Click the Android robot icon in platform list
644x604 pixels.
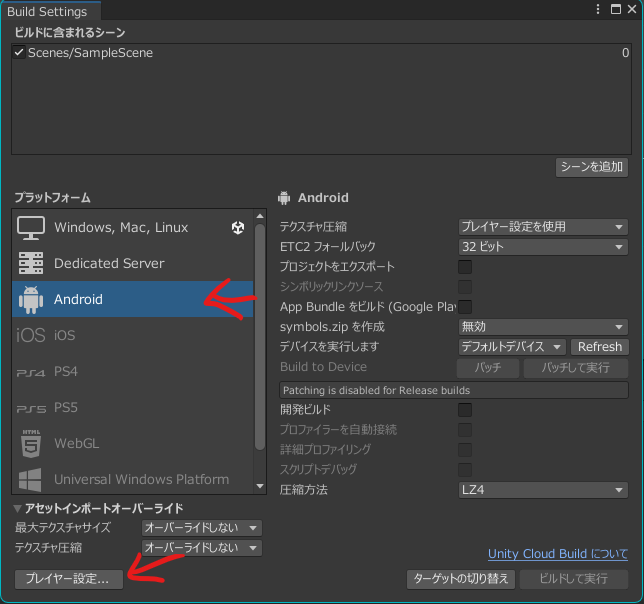(x=31, y=300)
